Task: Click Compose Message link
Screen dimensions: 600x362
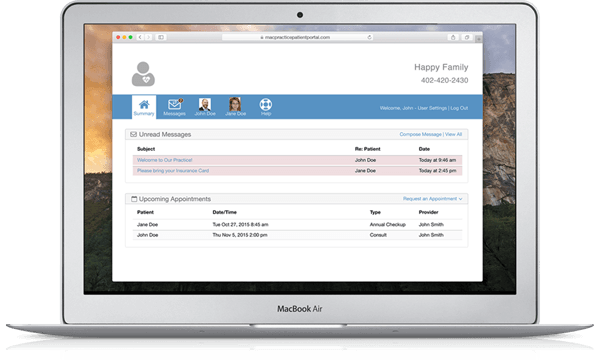Action: tap(421, 134)
